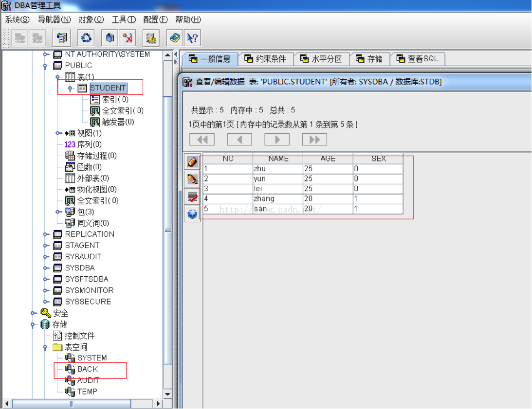Open the 系统(S) menu
This screenshot has width=532, height=409.
tap(17, 19)
